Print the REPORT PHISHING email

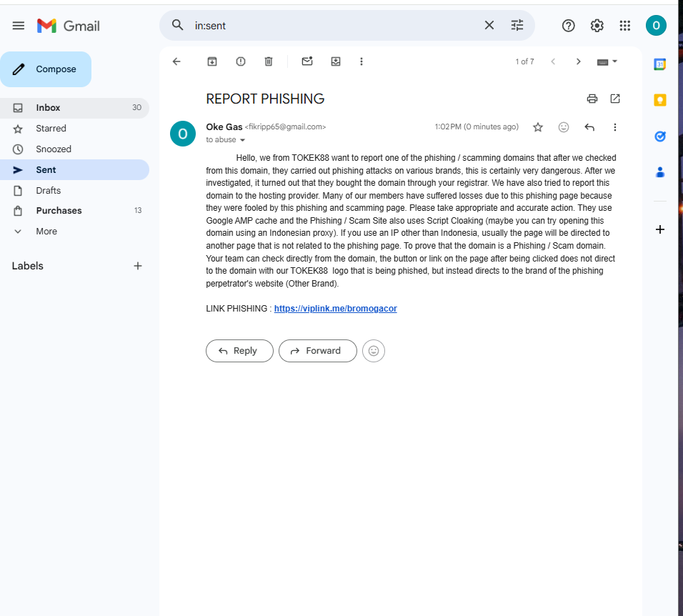[592, 99]
